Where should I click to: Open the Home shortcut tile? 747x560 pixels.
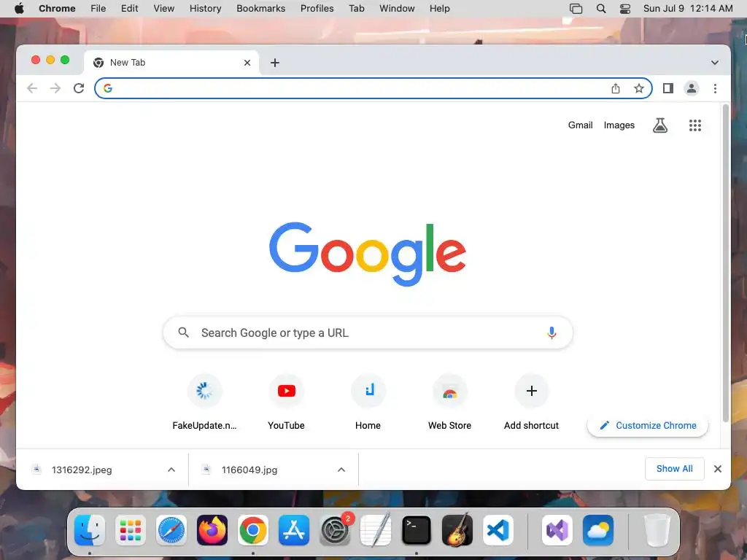tap(368, 402)
